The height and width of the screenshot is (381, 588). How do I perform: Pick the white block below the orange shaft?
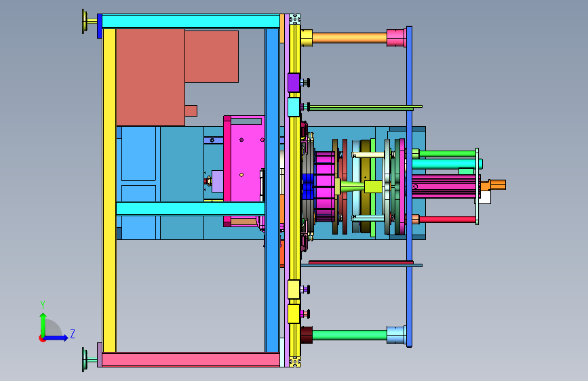484,197
